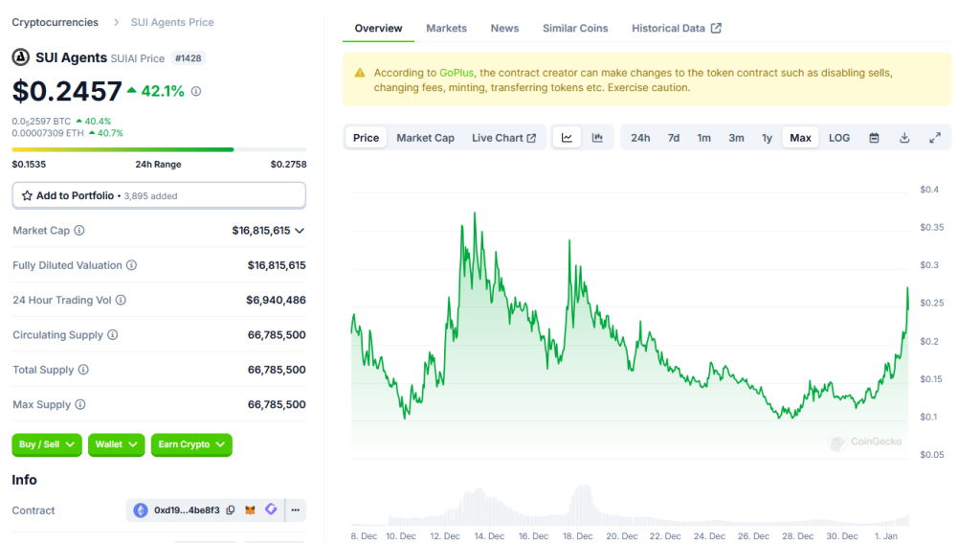The width and height of the screenshot is (980, 543).
Task: Click the price line peak near 14. Dec
Action: pos(475,215)
